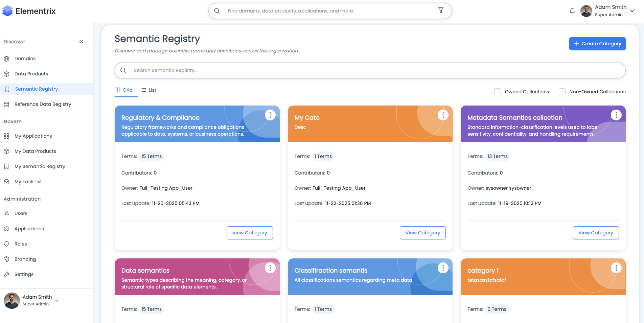Viewport: 644px width, 323px height.
Task: Click View Category for My Cate
Action: [422, 233]
